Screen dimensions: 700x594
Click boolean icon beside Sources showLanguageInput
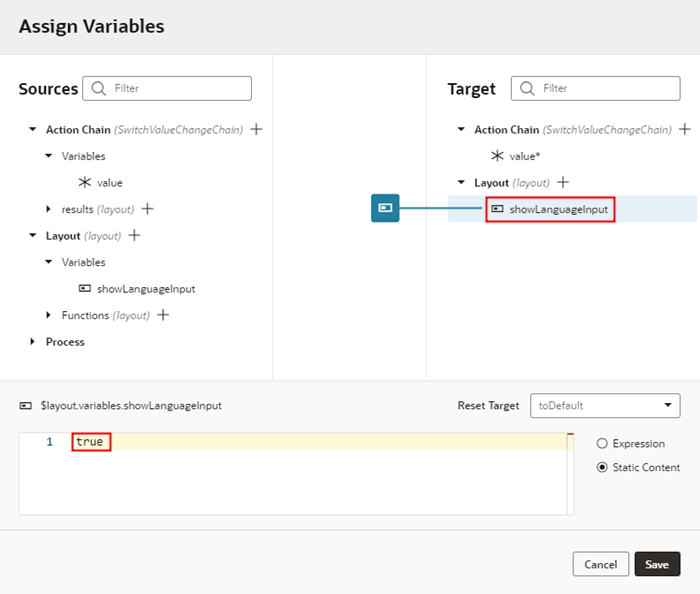[85, 289]
